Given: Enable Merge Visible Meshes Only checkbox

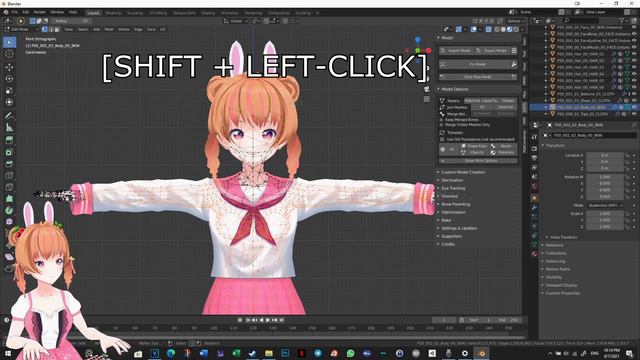Looking at the screenshot, I should coord(442,125).
